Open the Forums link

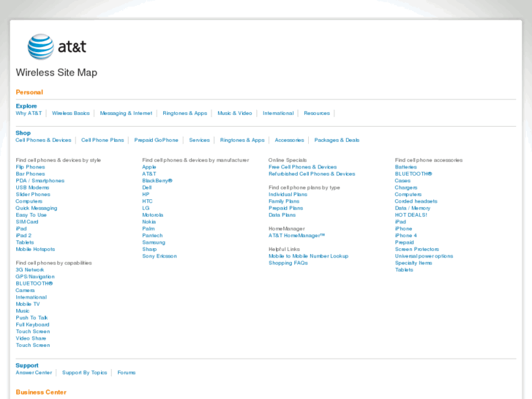[x=126, y=373]
